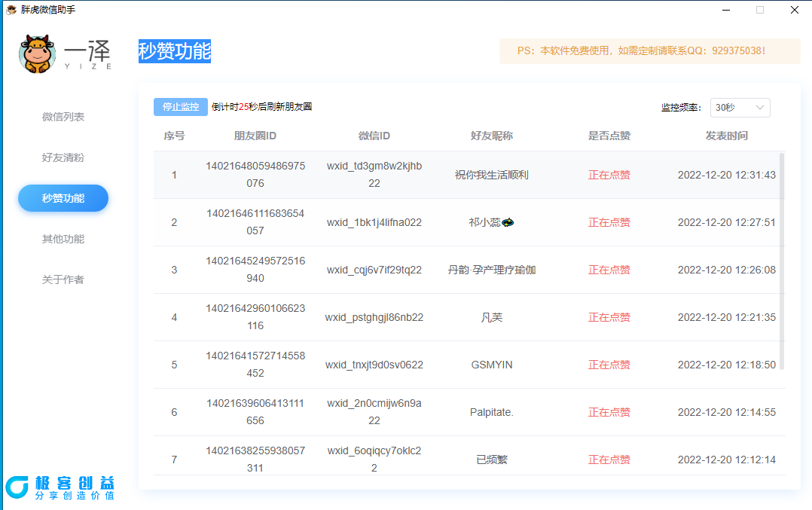Click the orange PS notice banner
Image resolution: width=812 pixels, height=510 pixels.
click(x=649, y=51)
